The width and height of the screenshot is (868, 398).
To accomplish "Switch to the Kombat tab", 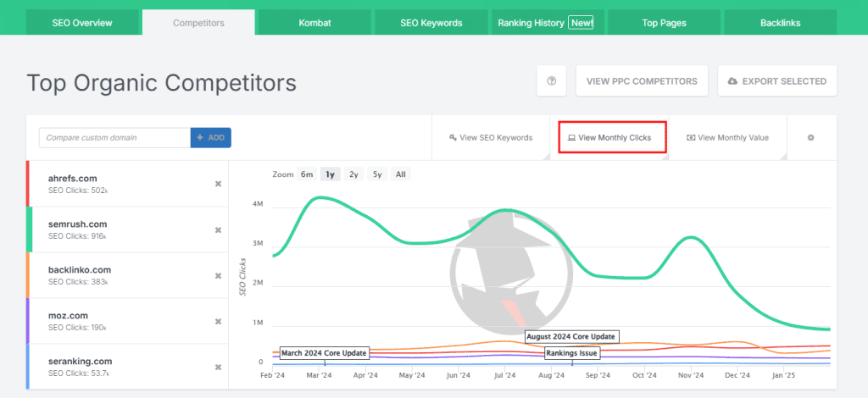I will (x=314, y=23).
